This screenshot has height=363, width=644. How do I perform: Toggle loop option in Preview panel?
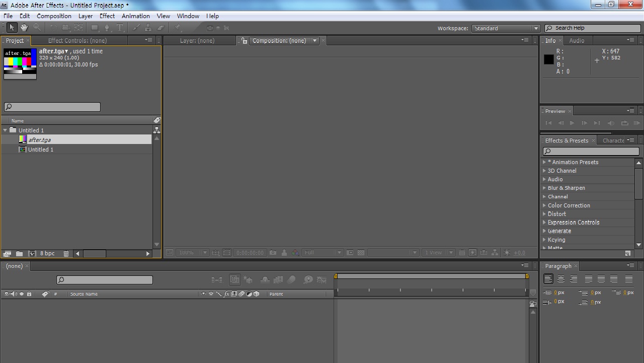point(624,123)
